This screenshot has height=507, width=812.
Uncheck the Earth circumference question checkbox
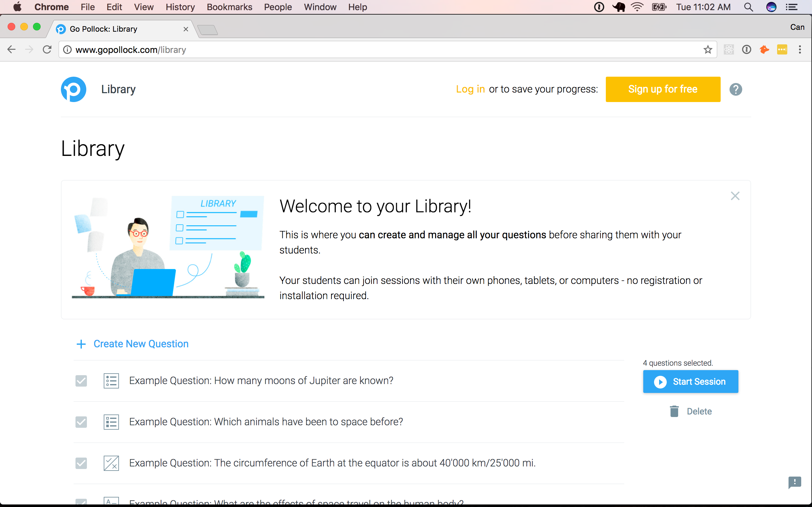tap(81, 463)
